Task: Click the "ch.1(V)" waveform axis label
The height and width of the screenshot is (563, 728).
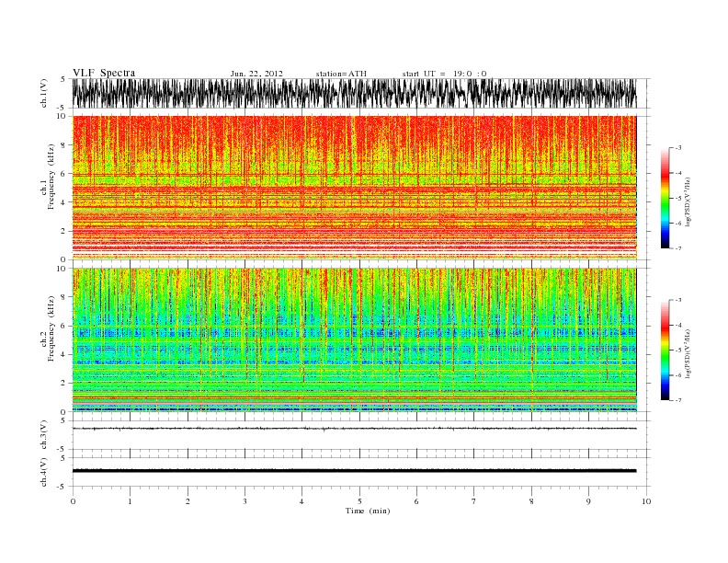Action: point(44,93)
